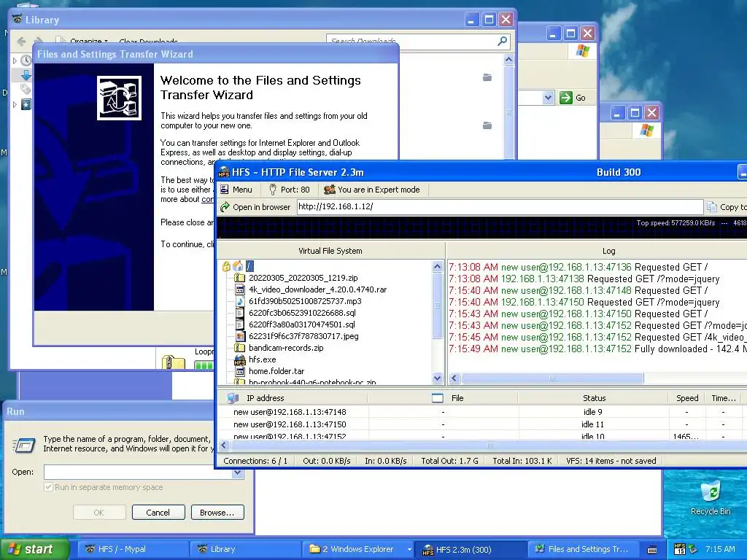Click the Speed column header
This screenshot has height=560, width=747.
tap(687, 398)
